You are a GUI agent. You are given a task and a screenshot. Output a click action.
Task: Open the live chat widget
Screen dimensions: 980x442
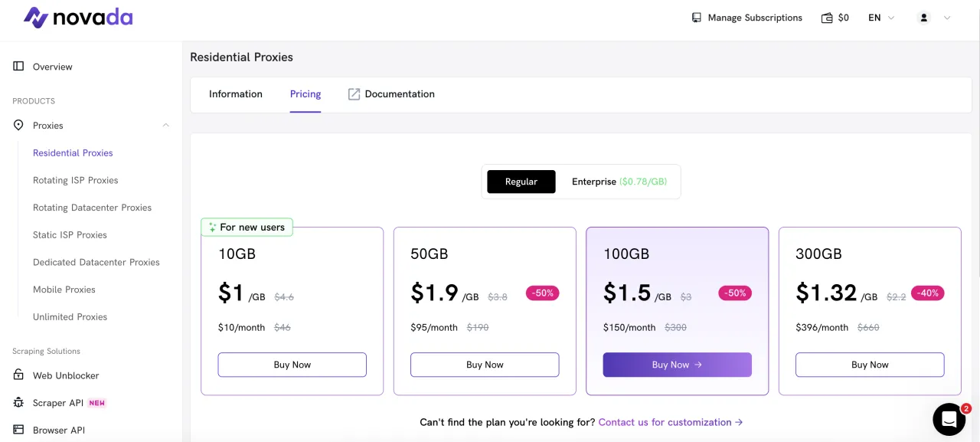(x=949, y=419)
